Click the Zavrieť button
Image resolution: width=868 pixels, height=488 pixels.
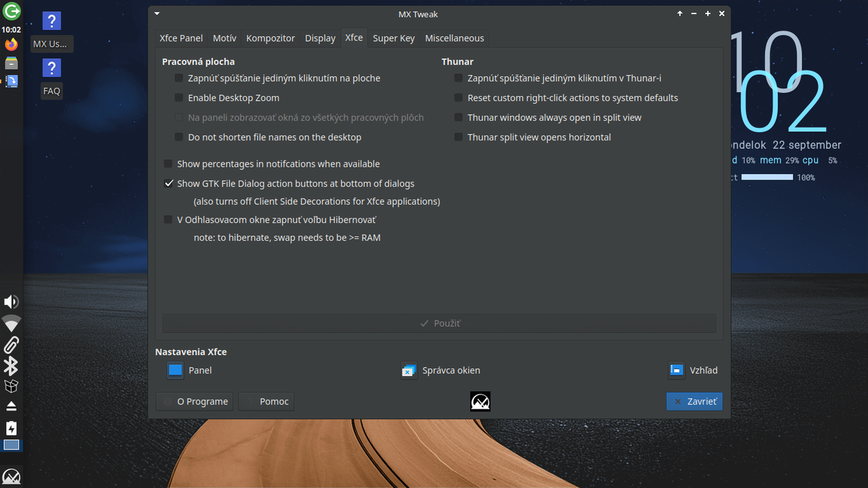[x=694, y=401]
